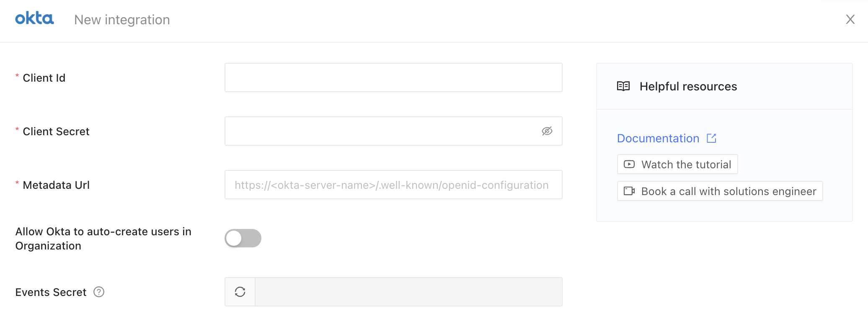The image size is (868, 319).
Task: Click the play icon in Watch the tutorial
Action: tap(629, 164)
